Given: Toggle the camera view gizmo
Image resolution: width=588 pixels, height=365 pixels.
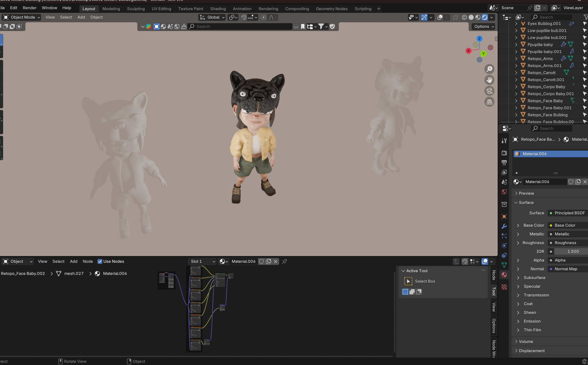Looking at the screenshot, I should pos(489,91).
